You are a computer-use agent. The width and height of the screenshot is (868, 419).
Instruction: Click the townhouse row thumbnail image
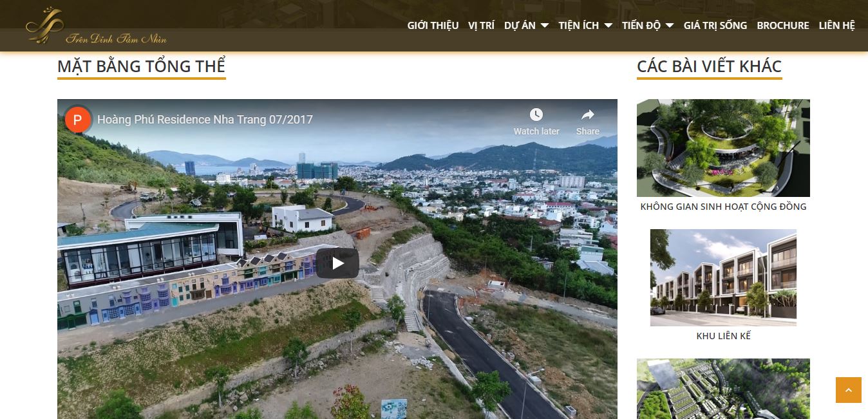coord(723,277)
